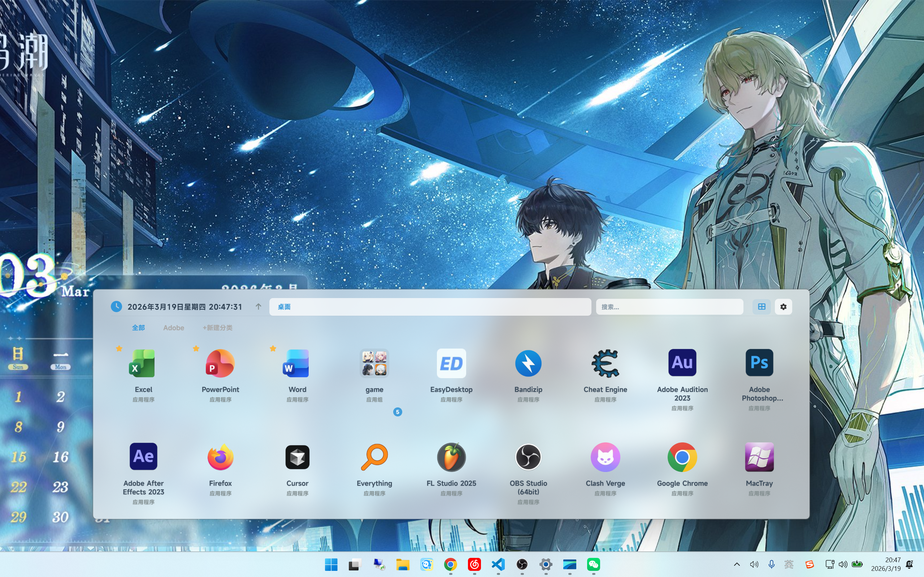Launch Adobe Photoshop
The image size is (924, 577).
click(759, 363)
